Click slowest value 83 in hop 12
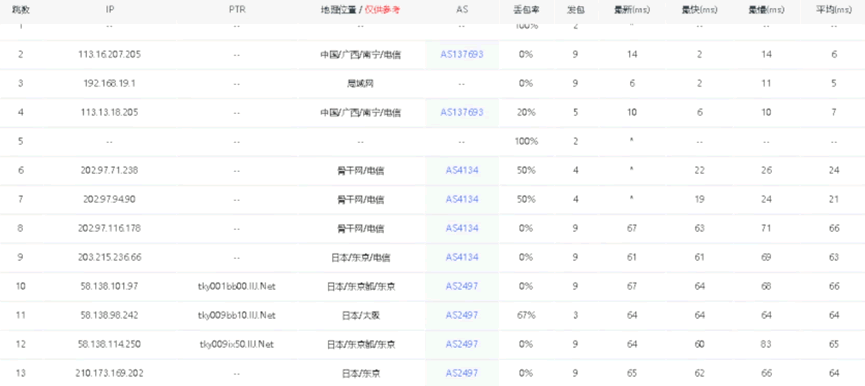The image size is (865, 386). click(x=766, y=344)
